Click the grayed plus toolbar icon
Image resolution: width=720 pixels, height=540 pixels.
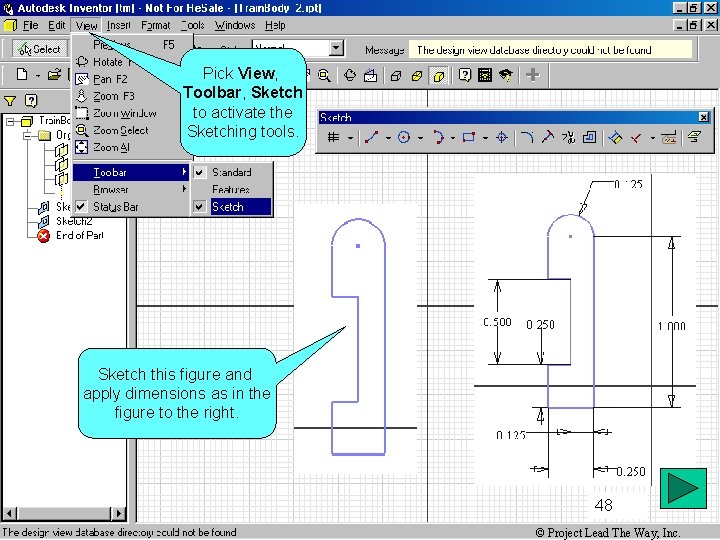coord(533,75)
